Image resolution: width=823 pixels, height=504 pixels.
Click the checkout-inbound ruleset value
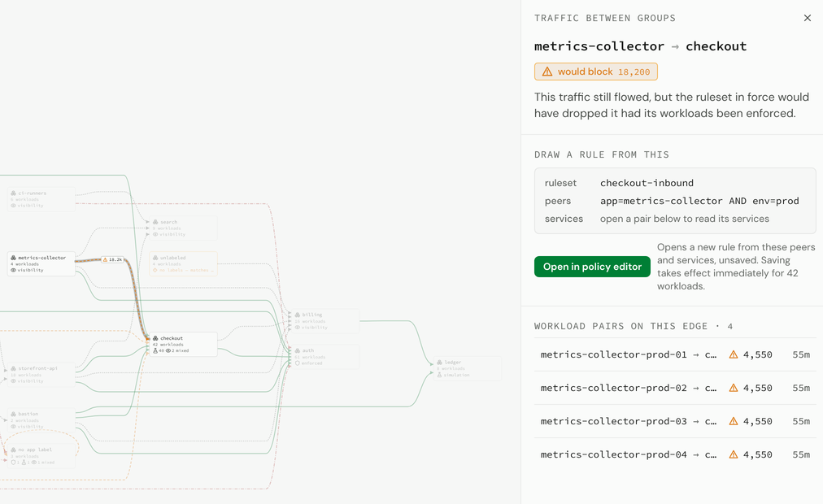(647, 183)
